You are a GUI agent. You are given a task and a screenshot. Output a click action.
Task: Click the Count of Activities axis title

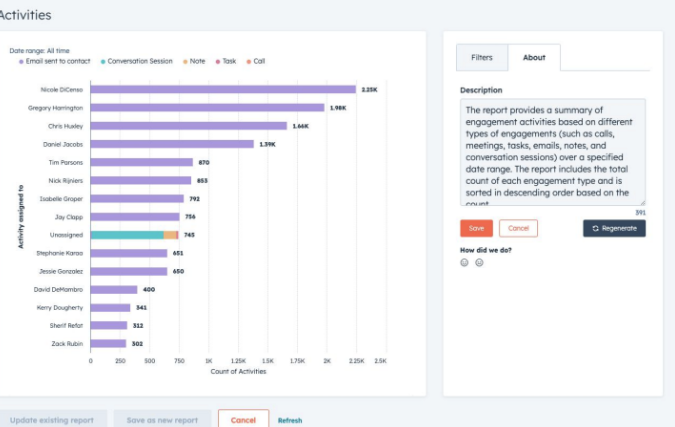point(238,371)
